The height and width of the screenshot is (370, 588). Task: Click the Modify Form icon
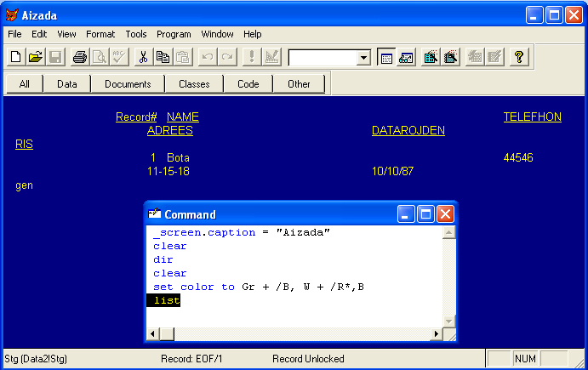coord(271,57)
